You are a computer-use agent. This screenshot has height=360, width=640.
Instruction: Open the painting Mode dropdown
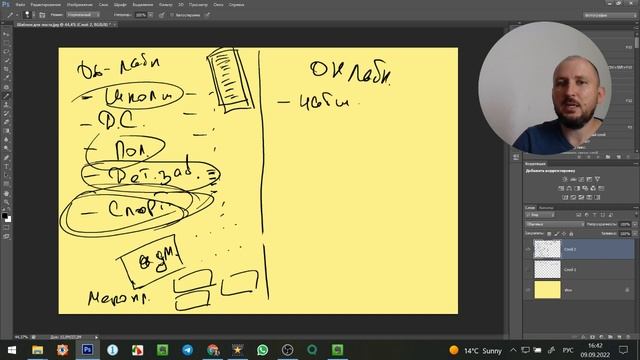(83, 15)
